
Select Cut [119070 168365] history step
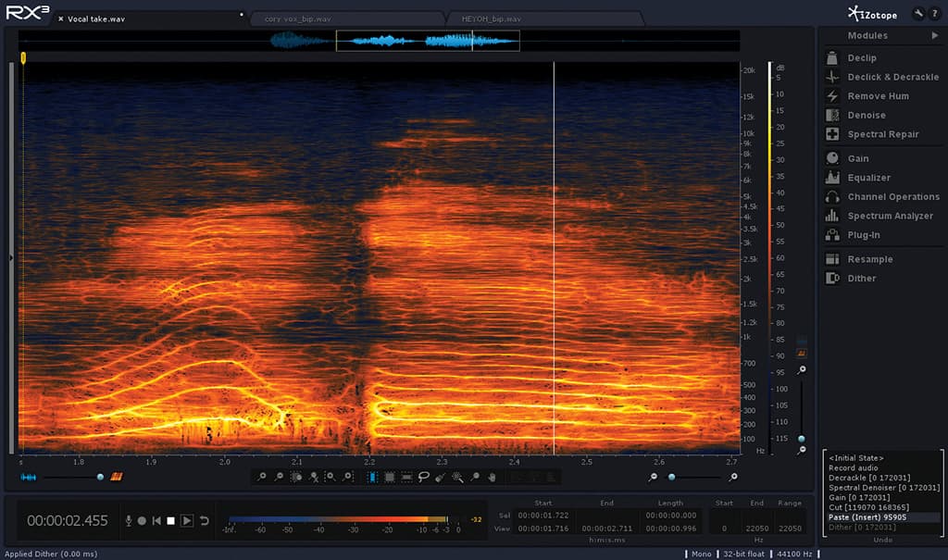tap(868, 507)
